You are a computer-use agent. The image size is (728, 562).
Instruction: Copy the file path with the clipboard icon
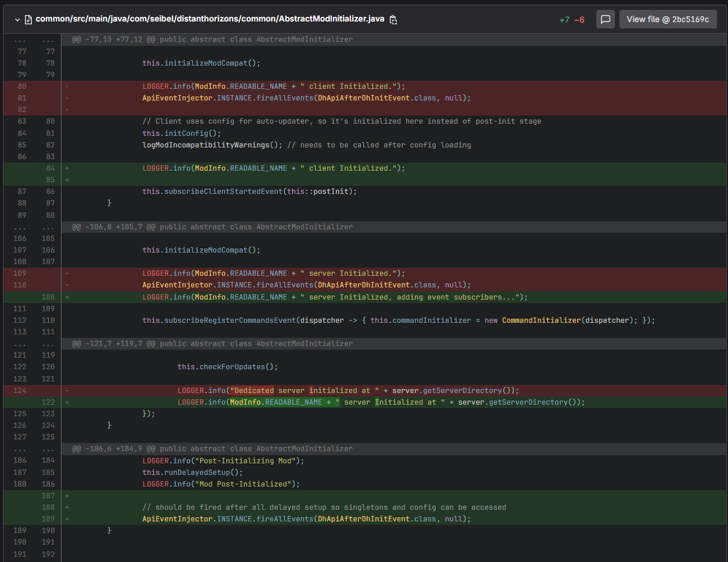393,19
